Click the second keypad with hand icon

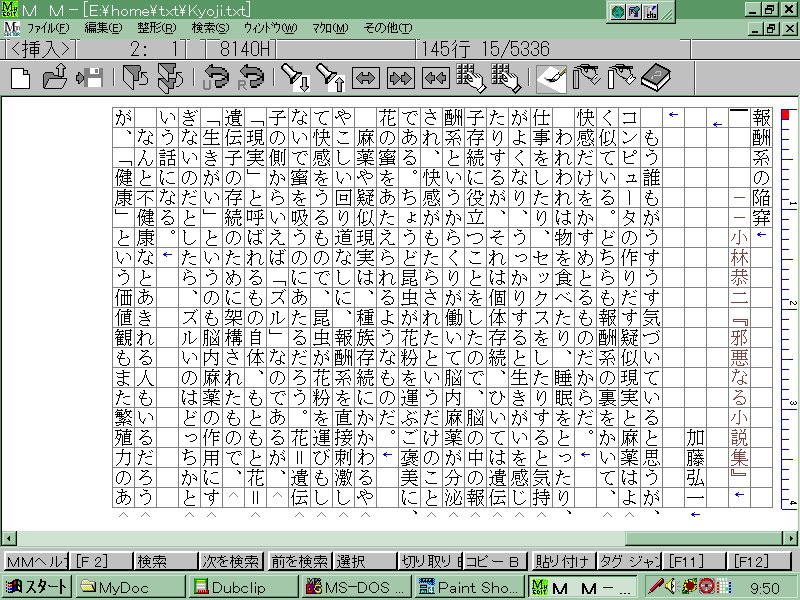pyautogui.click(x=506, y=78)
